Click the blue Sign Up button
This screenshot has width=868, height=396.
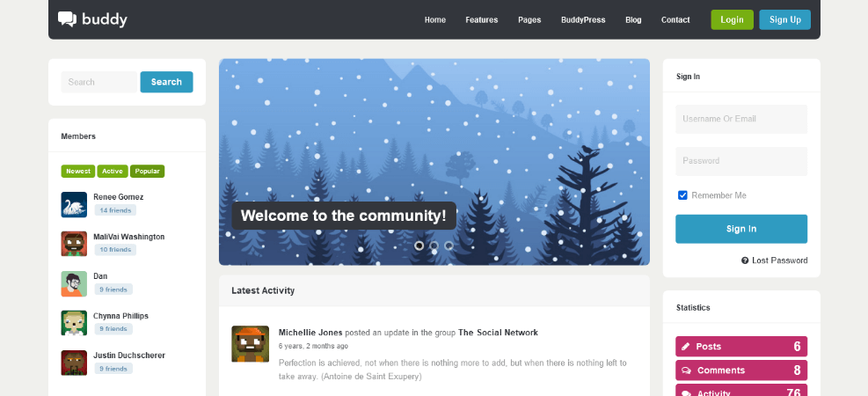point(785,20)
